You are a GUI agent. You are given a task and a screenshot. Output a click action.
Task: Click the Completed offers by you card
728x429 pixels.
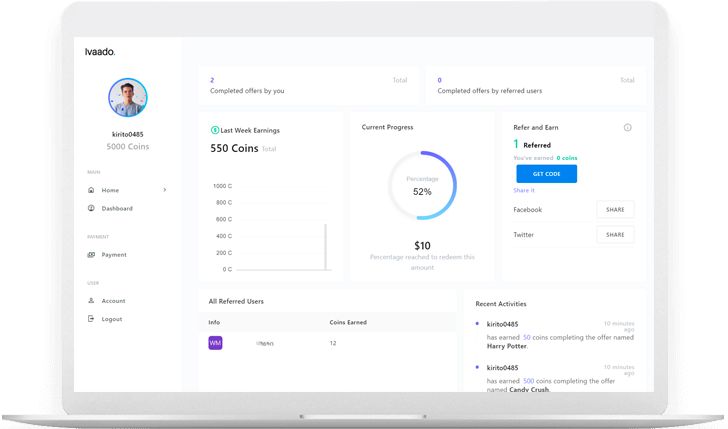point(308,86)
